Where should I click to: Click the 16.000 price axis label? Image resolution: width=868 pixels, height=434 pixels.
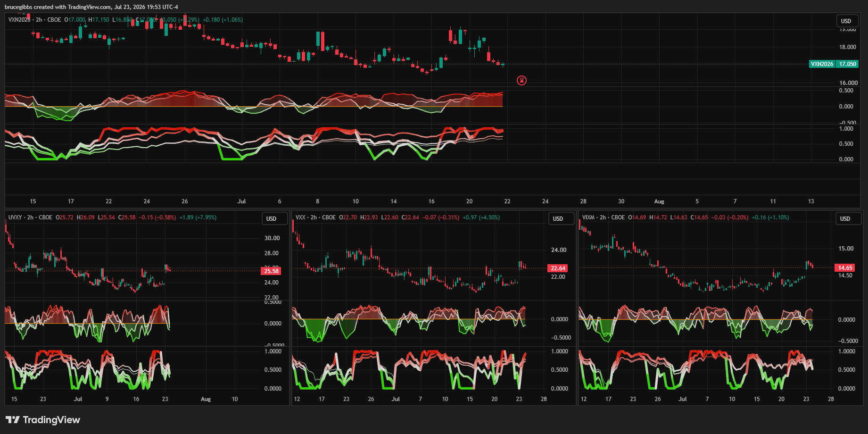(x=848, y=83)
